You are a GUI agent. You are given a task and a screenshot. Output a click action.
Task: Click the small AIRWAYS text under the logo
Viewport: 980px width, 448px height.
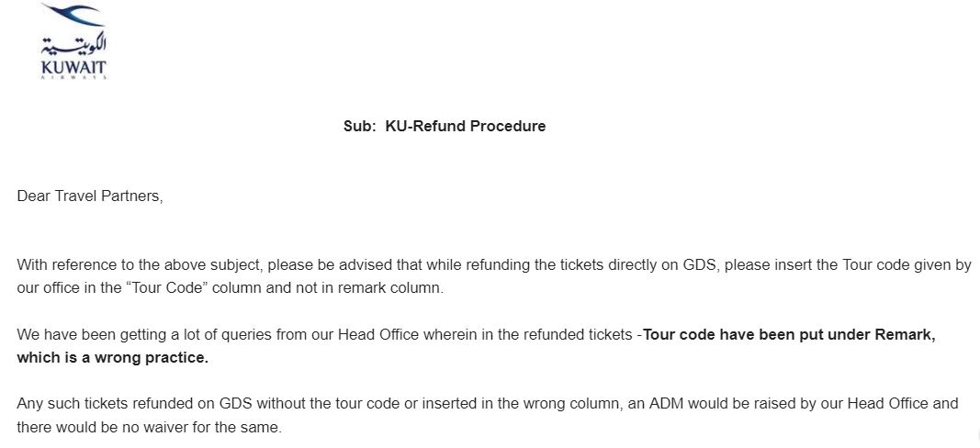[x=74, y=77]
